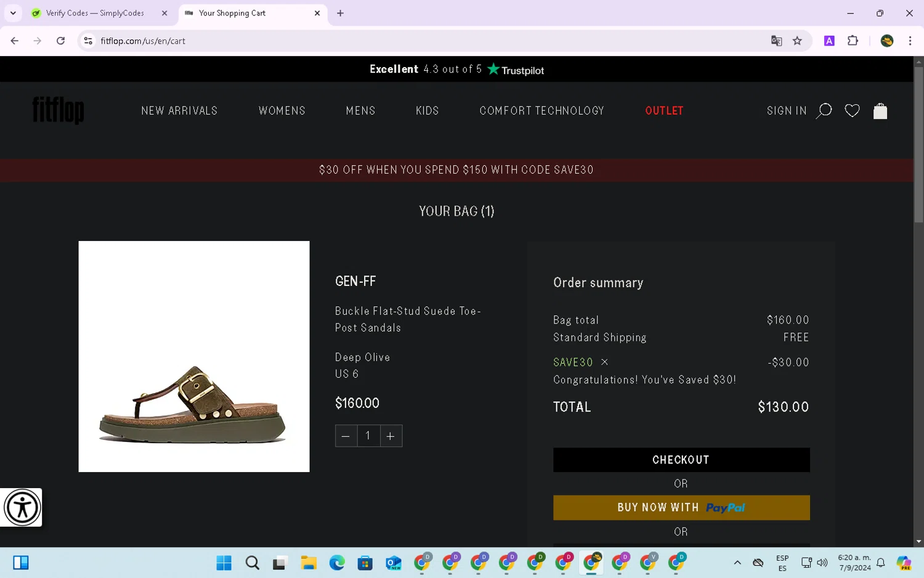Open Chrome three-dot menu
The image size is (924, 578).
tap(910, 41)
